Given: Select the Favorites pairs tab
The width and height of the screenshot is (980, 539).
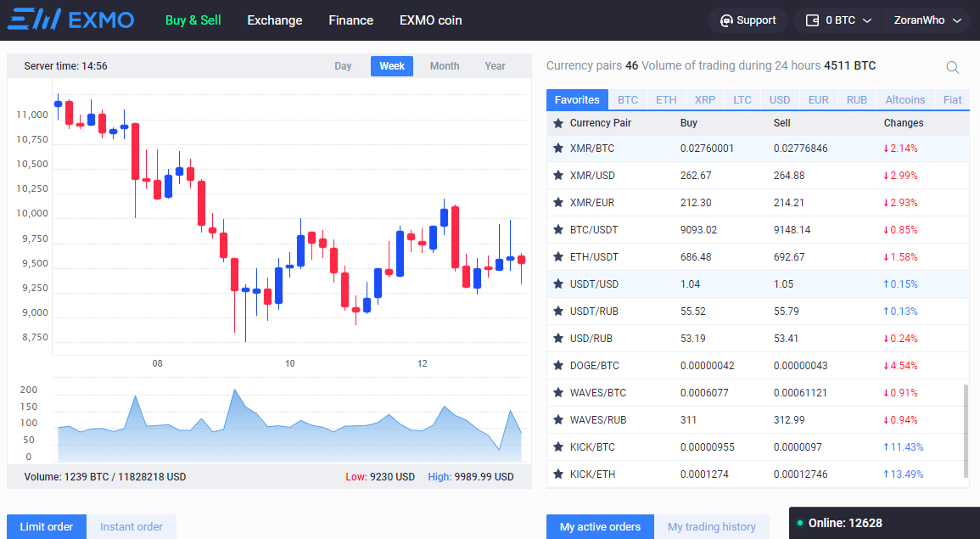Looking at the screenshot, I should click(577, 99).
